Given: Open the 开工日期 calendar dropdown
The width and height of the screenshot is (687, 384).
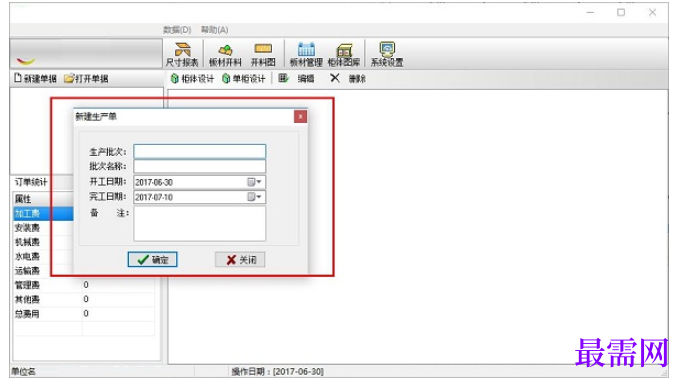Looking at the screenshot, I should click(x=255, y=182).
